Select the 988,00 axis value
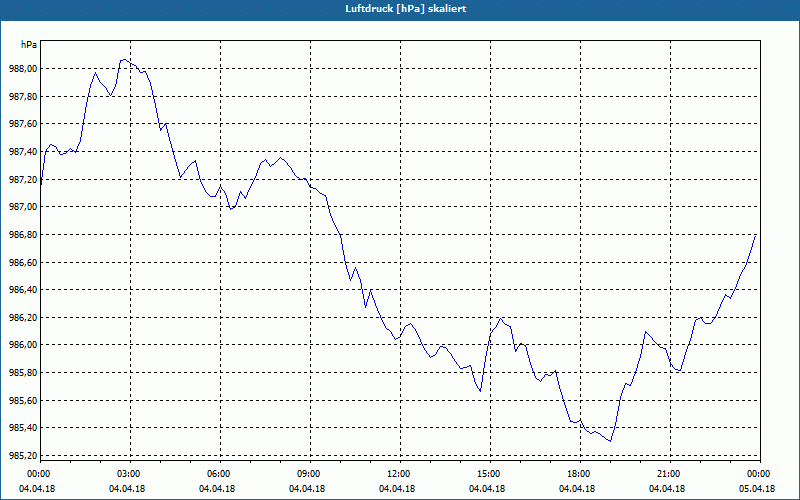Viewport: 800px width, 500px height. (x=22, y=69)
